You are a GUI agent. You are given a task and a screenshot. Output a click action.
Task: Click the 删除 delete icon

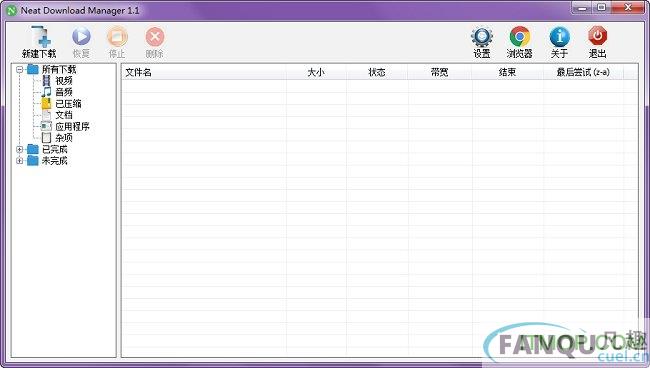coord(155,37)
